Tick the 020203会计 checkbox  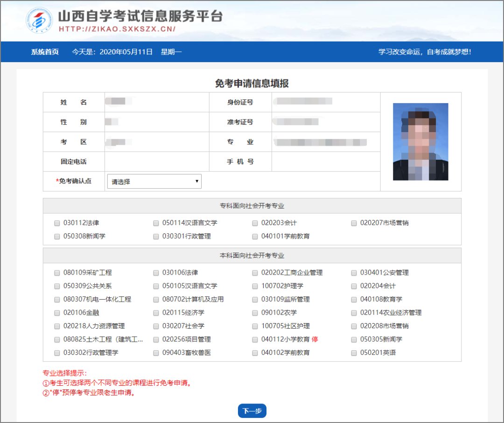pos(255,223)
